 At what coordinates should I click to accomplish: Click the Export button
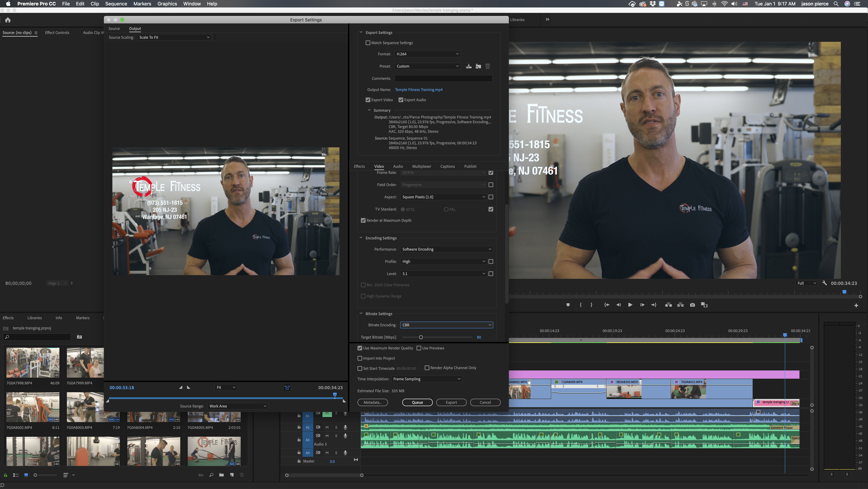click(451, 402)
